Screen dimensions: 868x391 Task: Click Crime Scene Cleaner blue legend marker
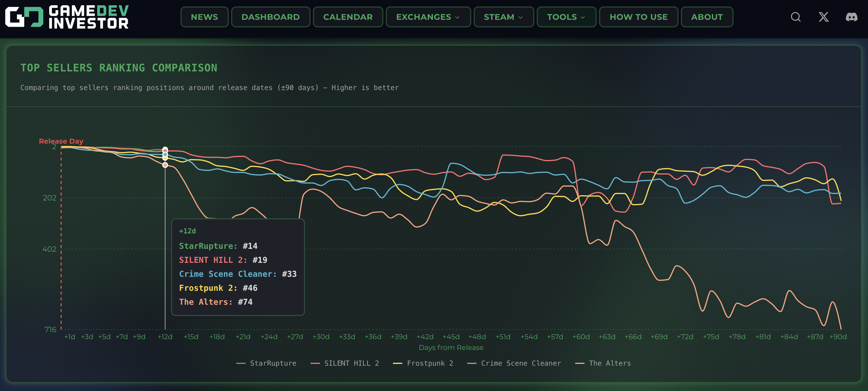click(472, 363)
